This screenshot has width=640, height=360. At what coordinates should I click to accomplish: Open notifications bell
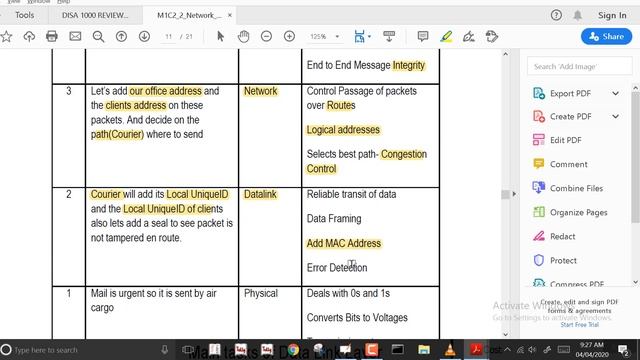tap(578, 16)
